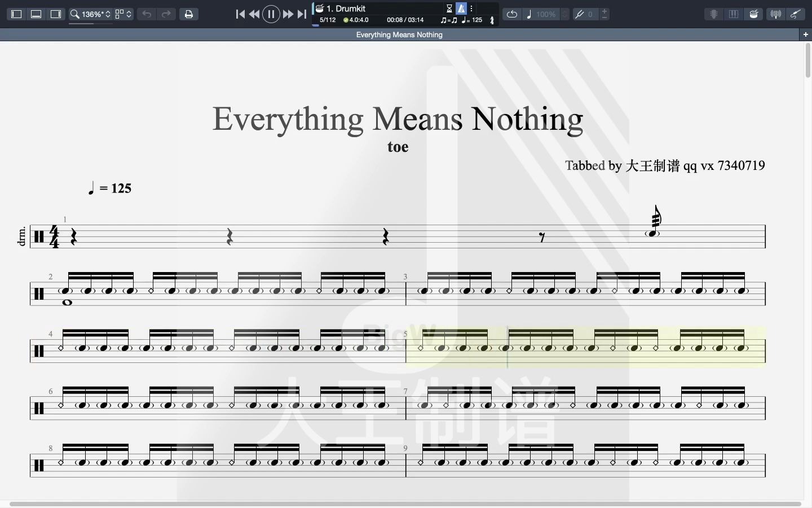Open the tuner
This screenshot has width=812, height=508.
(776, 14)
